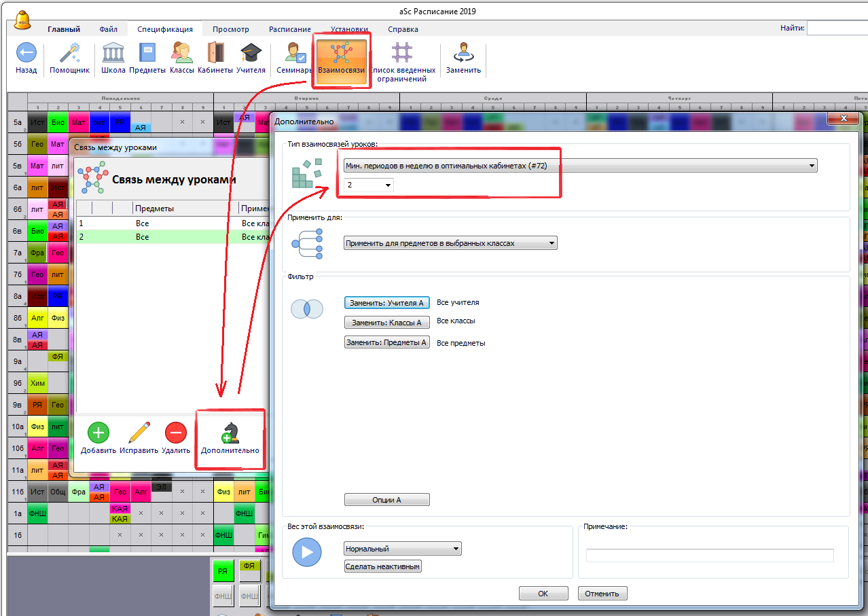Open the Учителя teachers icon

point(251,53)
